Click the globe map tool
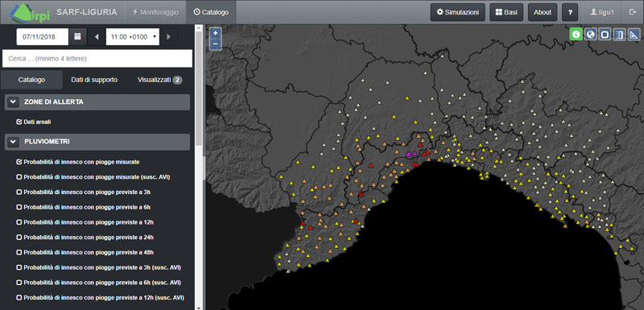644x310 pixels. pyautogui.click(x=590, y=35)
